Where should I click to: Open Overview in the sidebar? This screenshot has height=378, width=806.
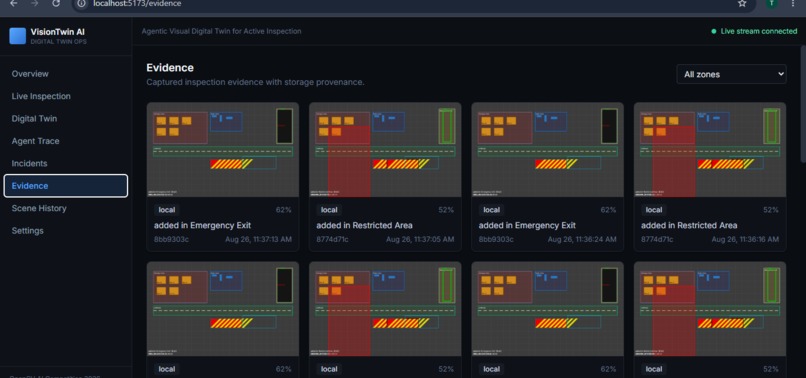pyautogui.click(x=66, y=74)
